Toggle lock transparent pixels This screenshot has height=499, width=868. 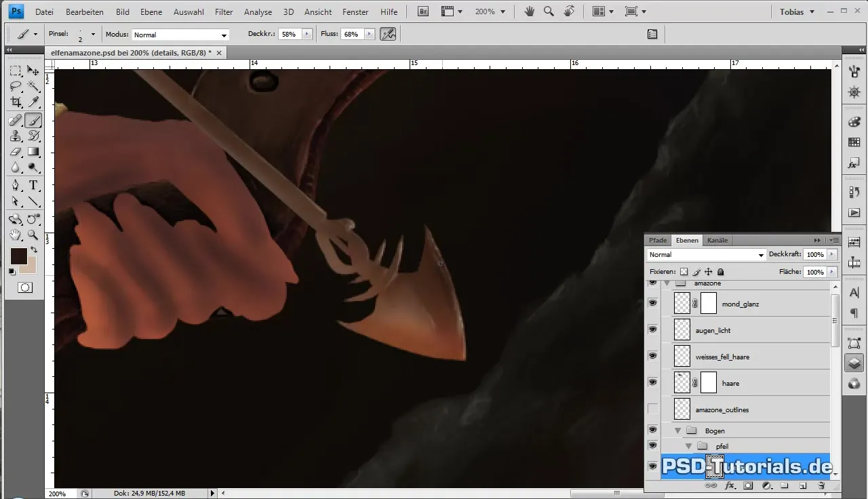point(684,271)
